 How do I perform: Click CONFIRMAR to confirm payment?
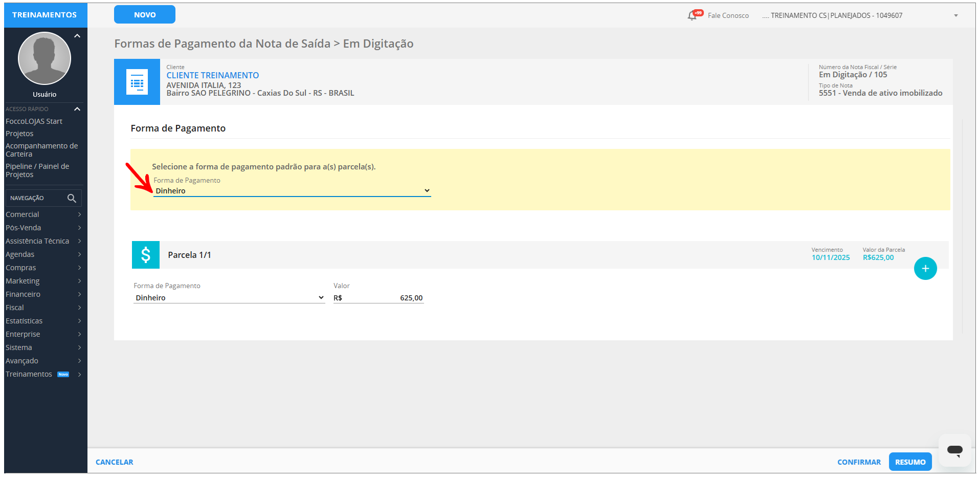(x=859, y=462)
